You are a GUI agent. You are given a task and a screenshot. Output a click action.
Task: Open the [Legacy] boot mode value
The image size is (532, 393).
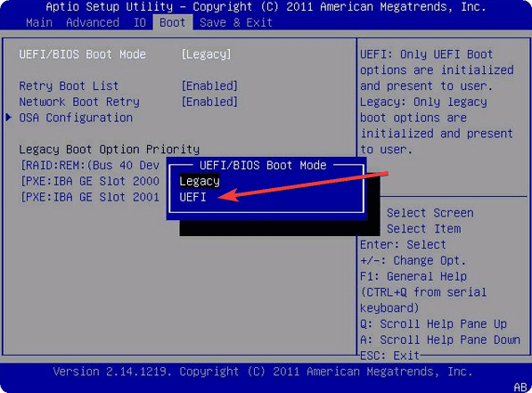(x=206, y=54)
